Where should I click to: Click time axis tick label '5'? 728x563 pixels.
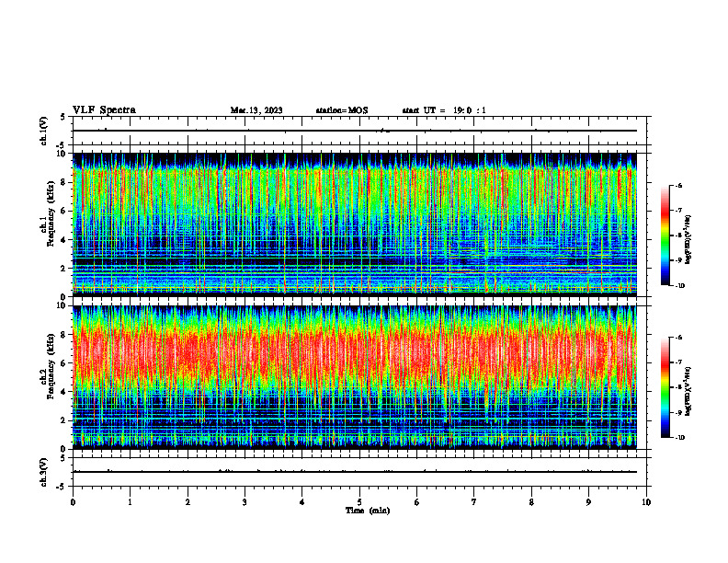tap(359, 502)
